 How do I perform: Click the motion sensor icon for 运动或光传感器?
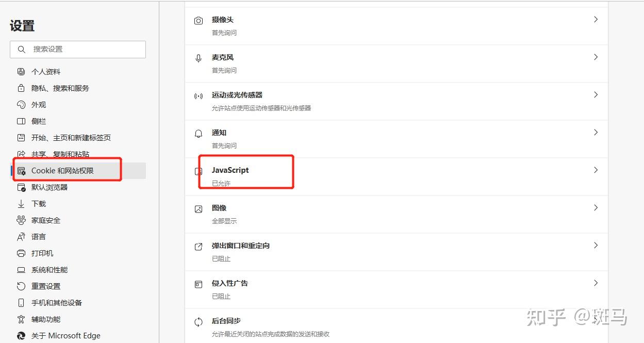[199, 95]
